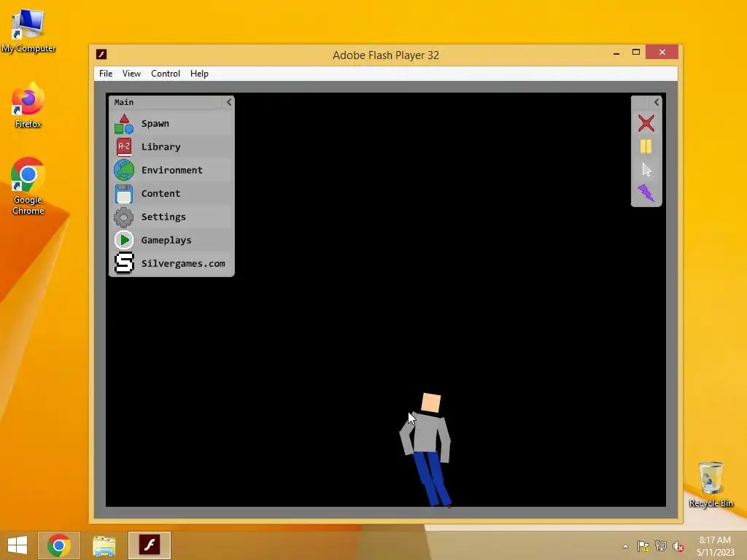
Task: Open Google Chrome desktop shortcut
Action: coord(28,186)
